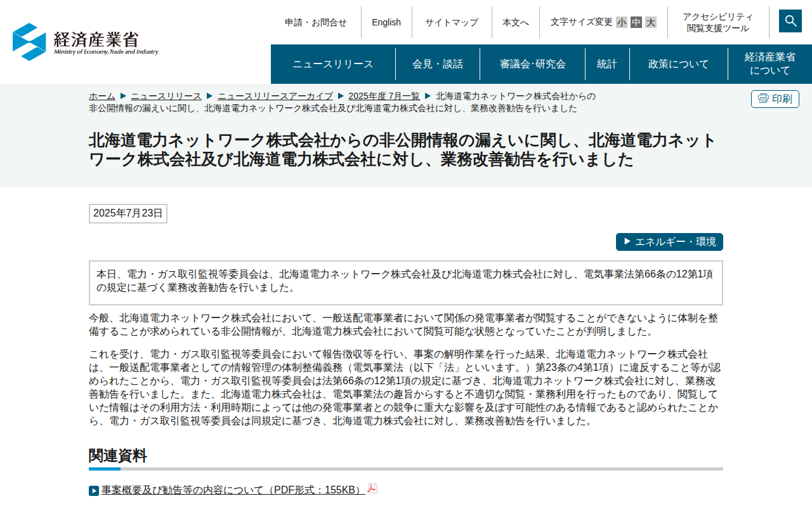The image size is (812, 508).
Task: Open 経済産業省について menu
Action: (x=770, y=64)
